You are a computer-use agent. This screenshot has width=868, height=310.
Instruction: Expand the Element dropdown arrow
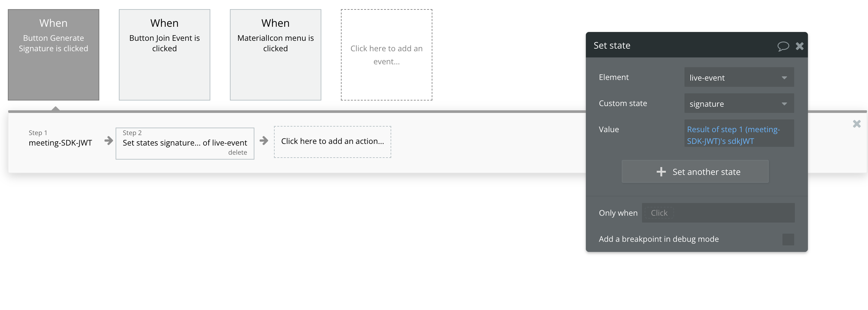click(x=784, y=78)
